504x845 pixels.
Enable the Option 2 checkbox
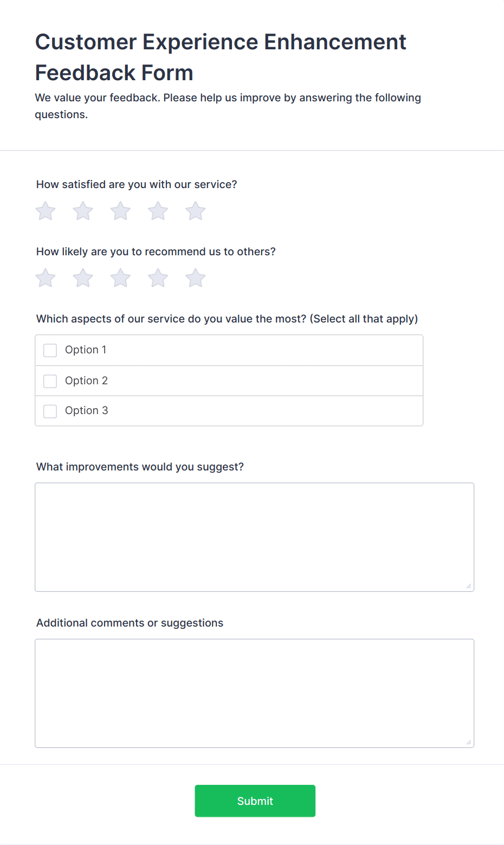click(x=50, y=381)
